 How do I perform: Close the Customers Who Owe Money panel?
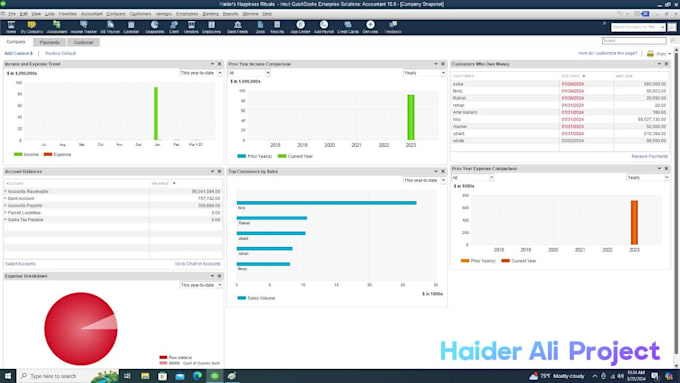667,64
